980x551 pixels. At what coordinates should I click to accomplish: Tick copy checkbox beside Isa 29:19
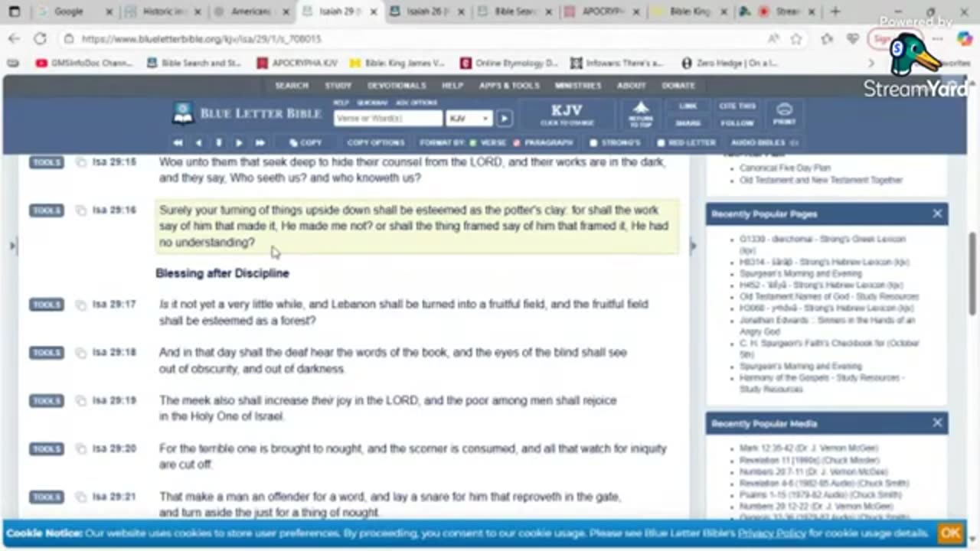(x=80, y=401)
